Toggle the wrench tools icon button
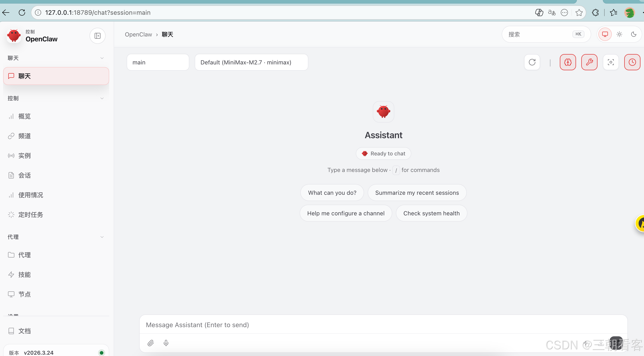 pyautogui.click(x=589, y=62)
